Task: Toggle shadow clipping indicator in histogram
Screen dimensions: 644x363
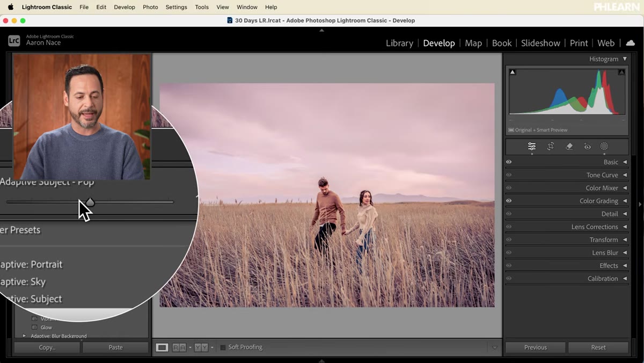Action: tap(513, 72)
